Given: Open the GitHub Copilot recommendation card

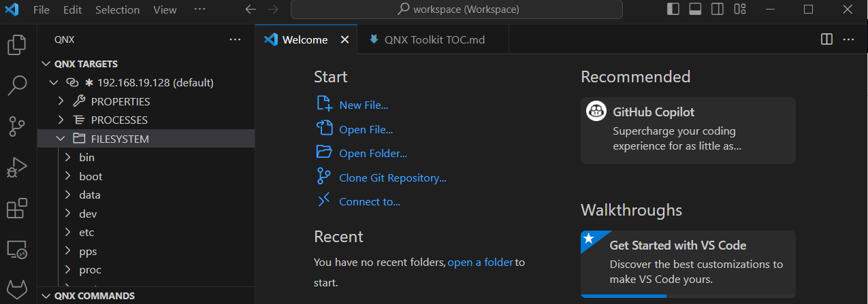Looking at the screenshot, I should coord(688,131).
